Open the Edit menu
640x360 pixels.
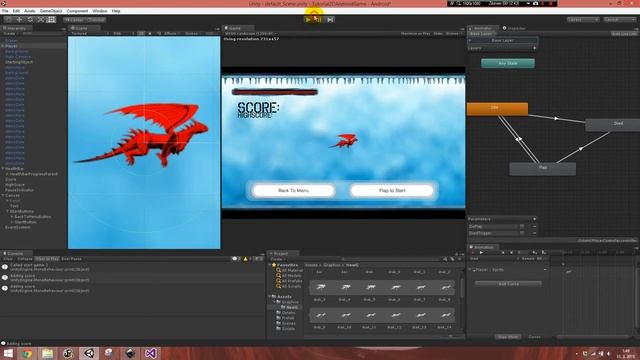pyautogui.click(x=16, y=11)
